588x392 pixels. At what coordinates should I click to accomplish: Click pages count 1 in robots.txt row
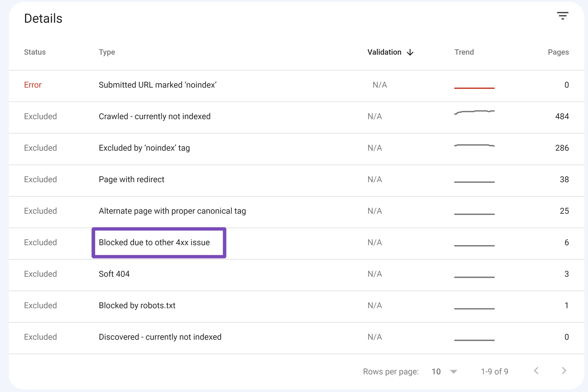click(566, 305)
